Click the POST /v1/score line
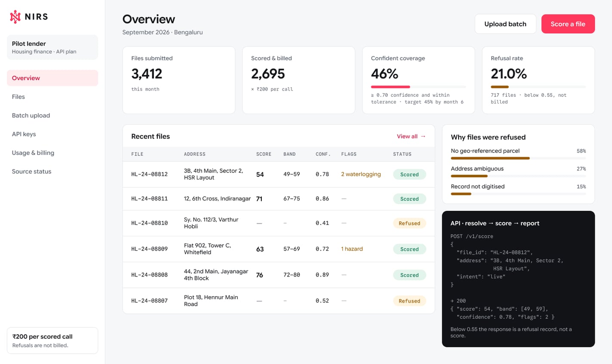 472,237
